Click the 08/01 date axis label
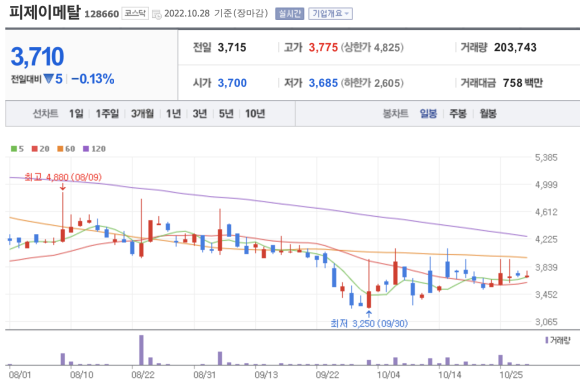Viewport: 580px width, 392px height. [20, 375]
